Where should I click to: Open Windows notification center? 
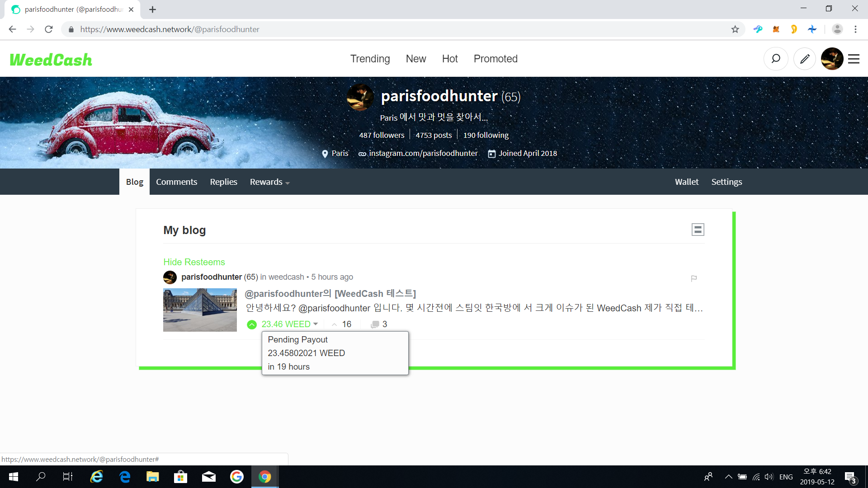(850, 477)
